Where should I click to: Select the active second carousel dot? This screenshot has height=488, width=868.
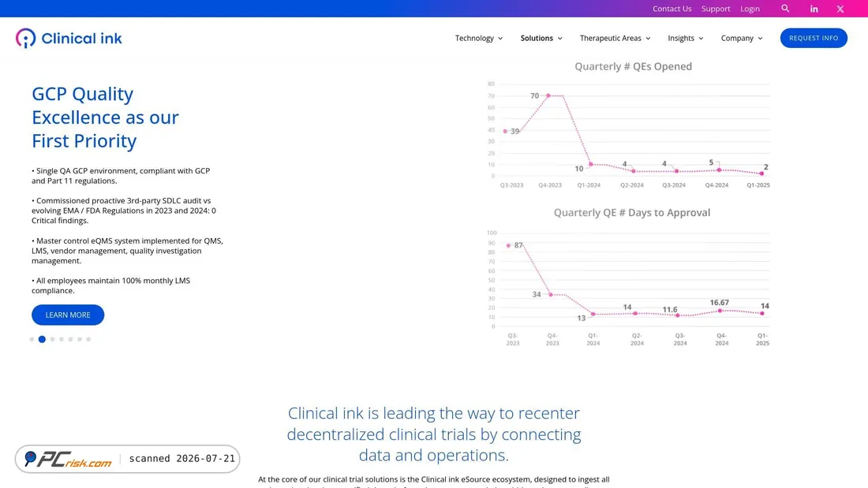pos(42,339)
